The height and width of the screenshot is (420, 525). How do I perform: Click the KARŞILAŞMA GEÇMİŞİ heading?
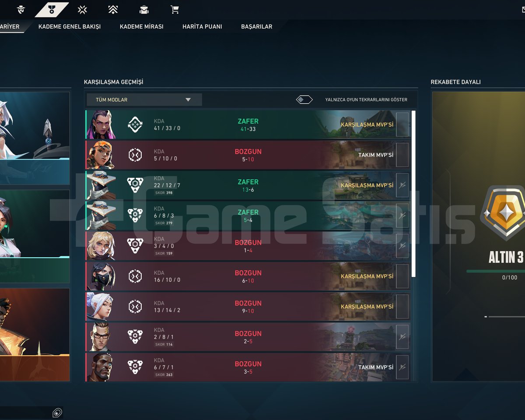(x=113, y=82)
